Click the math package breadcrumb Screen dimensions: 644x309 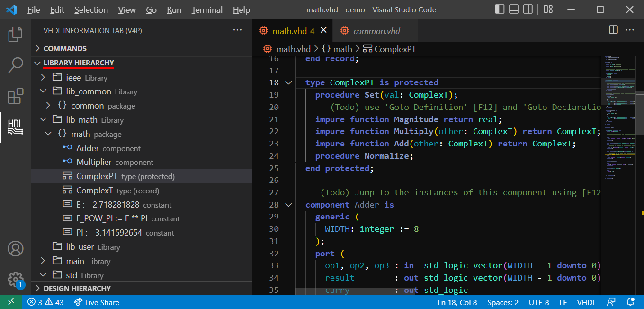[337, 49]
